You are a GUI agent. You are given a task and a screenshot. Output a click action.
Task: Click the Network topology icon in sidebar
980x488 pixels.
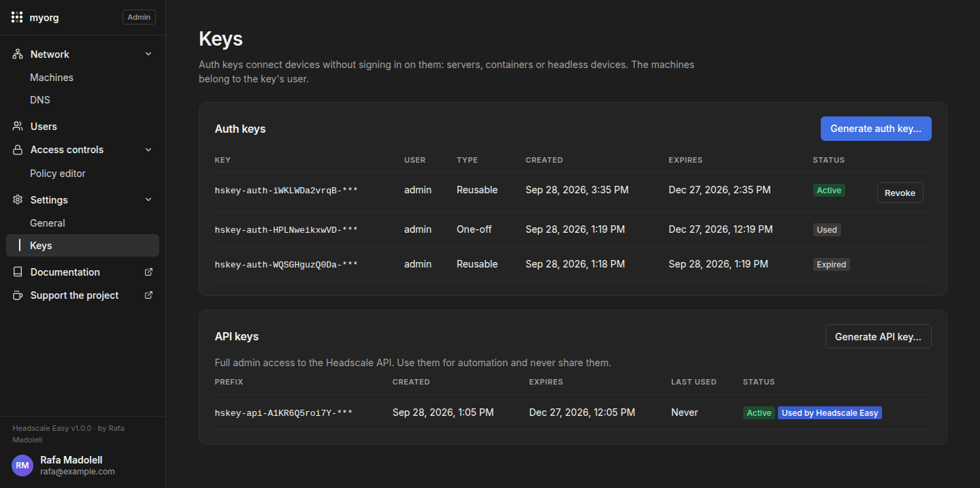point(18,54)
